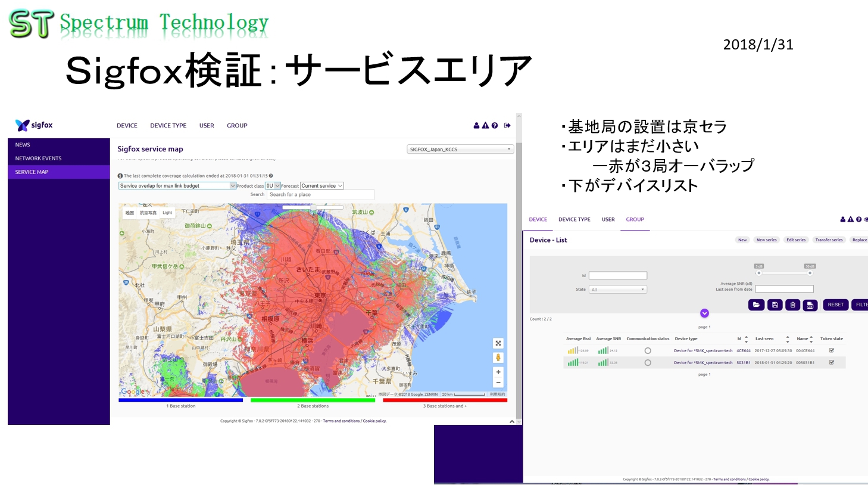Click the Search for a place field
This screenshot has height=488, width=868.
coord(320,195)
